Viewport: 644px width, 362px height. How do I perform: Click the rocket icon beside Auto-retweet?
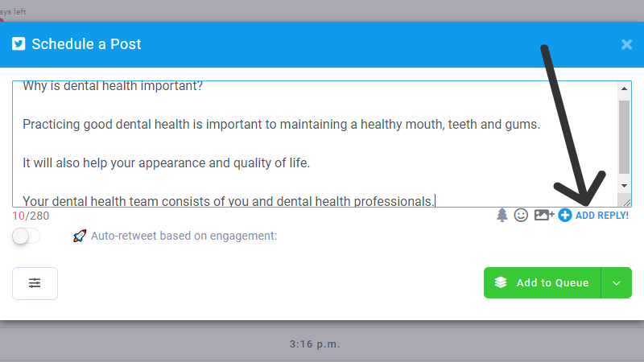pos(80,236)
